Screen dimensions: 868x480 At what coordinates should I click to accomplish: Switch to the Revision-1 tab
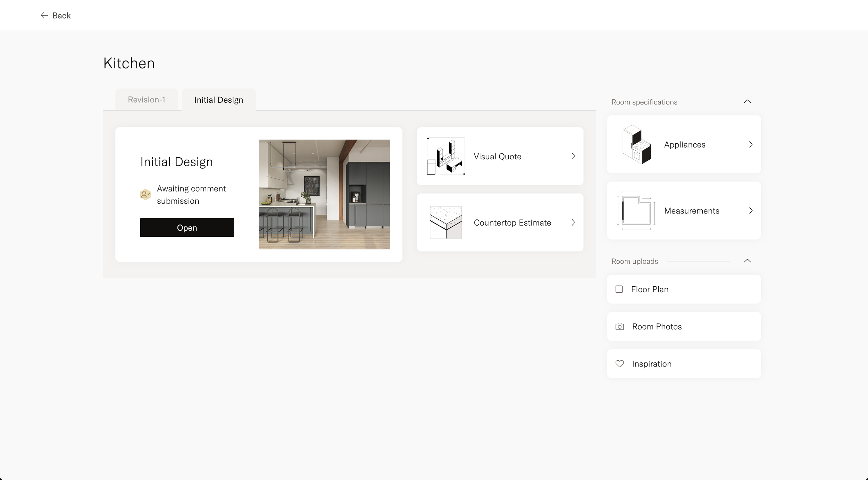(x=146, y=100)
